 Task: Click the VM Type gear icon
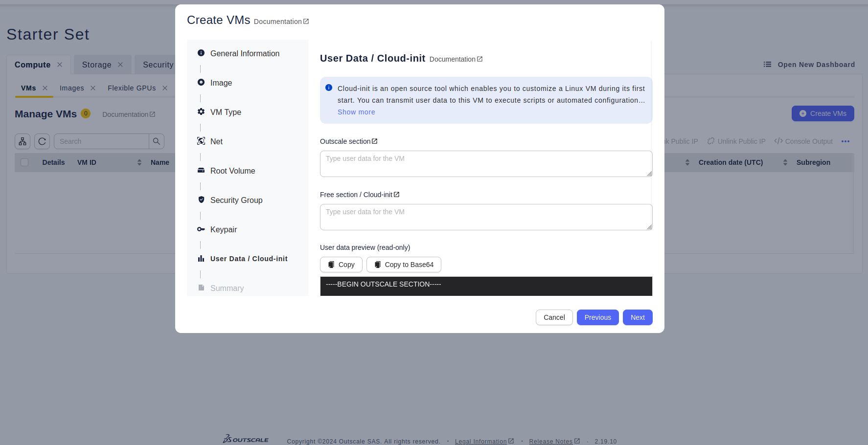point(201,112)
